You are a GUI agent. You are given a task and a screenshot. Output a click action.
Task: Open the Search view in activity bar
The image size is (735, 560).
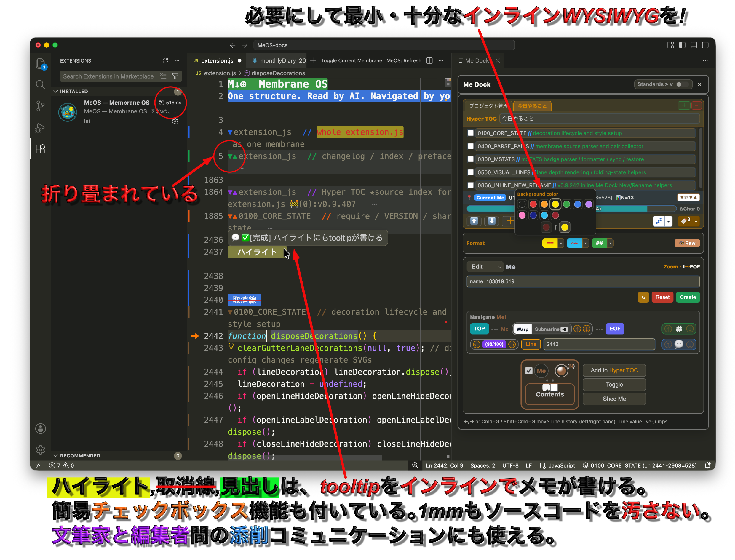click(x=40, y=84)
